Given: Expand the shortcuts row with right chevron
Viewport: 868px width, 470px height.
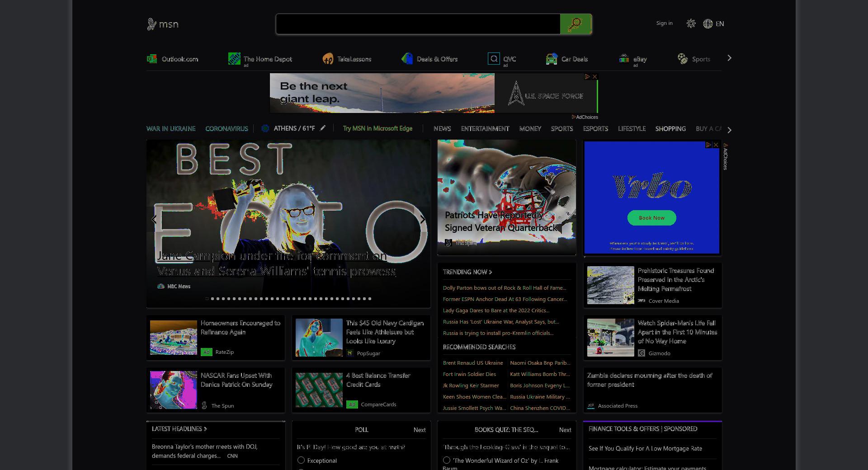Looking at the screenshot, I should [729, 58].
